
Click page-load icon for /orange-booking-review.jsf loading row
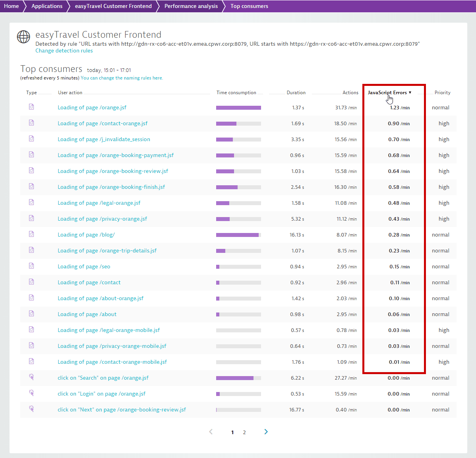31,171
